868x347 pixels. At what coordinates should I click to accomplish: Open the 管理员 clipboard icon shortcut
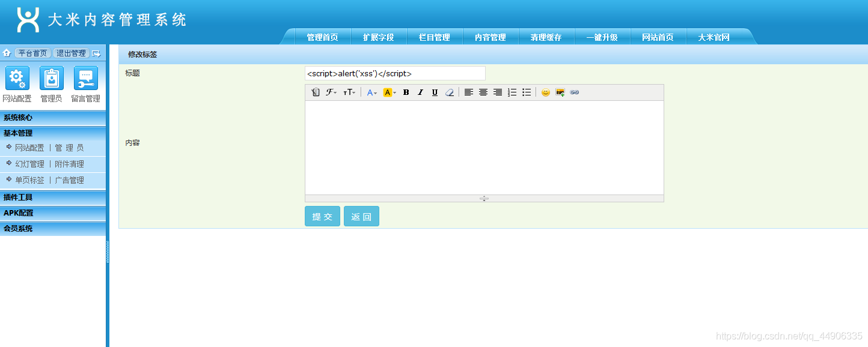click(x=51, y=78)
